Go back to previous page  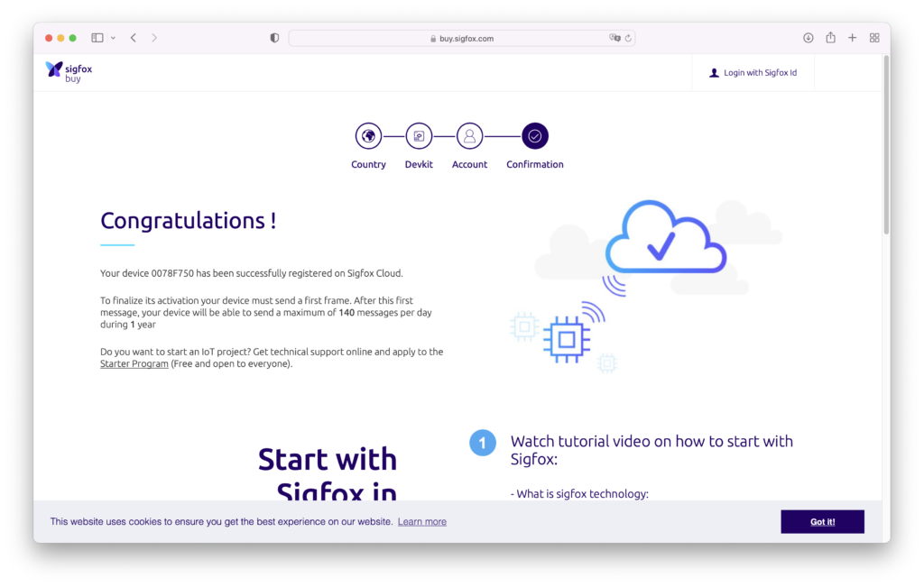point(134,38)
